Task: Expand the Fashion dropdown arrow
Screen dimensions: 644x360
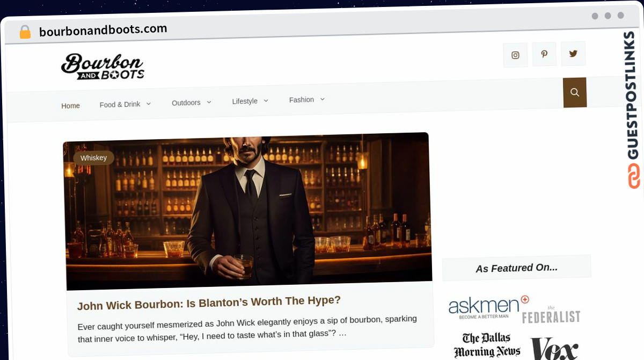Action: pyautogui.click(x=323, y=99)
